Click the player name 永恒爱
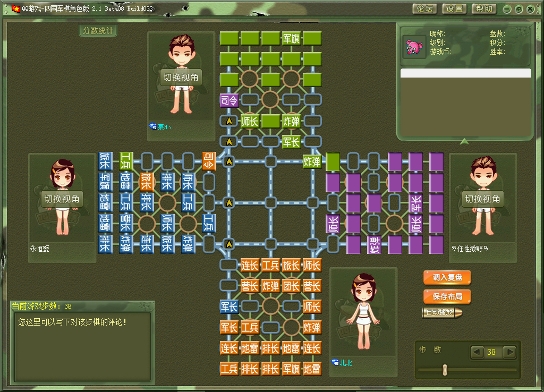Screen dimensions: 544x392 point(39,249)
